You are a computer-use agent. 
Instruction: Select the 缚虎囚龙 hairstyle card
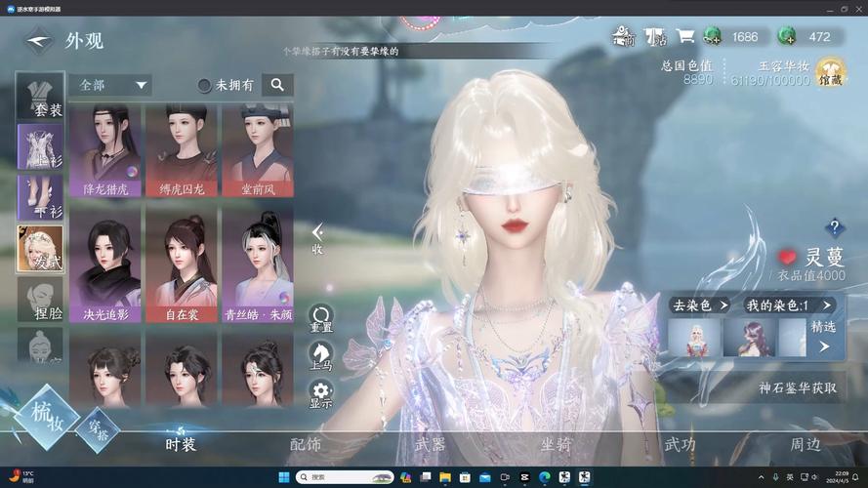(182, 151)
